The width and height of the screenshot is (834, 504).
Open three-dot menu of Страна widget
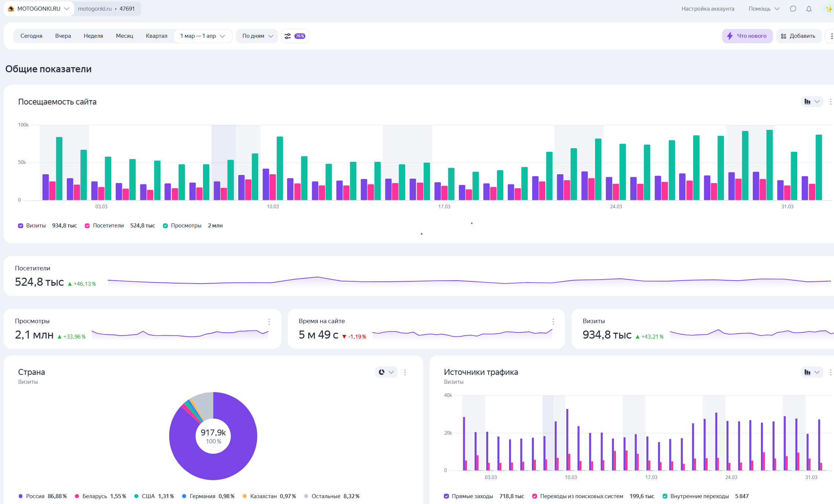(x=405, y=372)
